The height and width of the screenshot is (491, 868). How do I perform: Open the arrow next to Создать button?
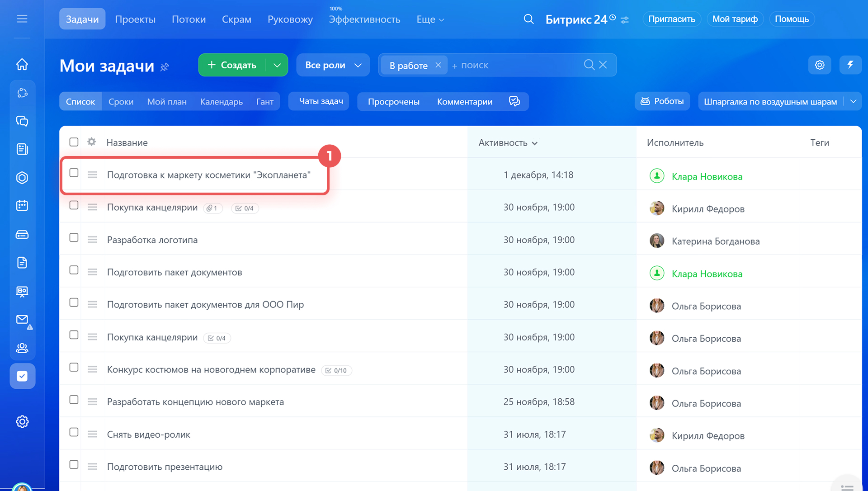point(277,65)
